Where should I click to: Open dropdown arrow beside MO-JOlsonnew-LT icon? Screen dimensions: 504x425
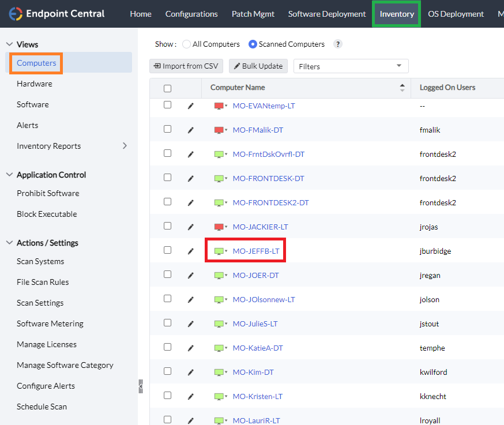(226, 299)
